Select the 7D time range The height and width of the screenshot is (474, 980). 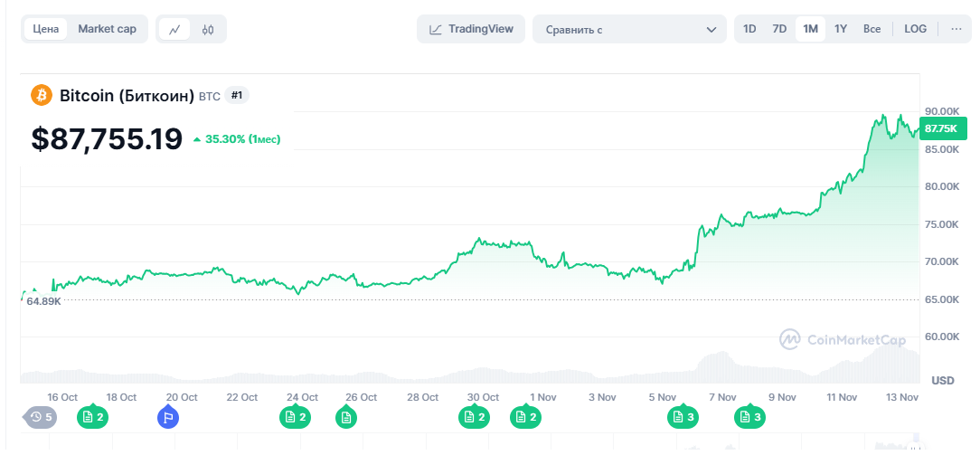(x=779, y=29)
